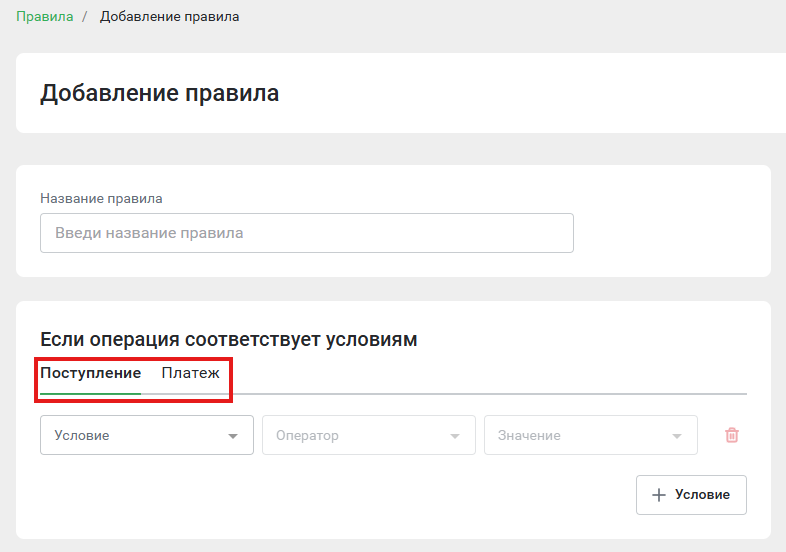The width and height of the screenshot is (786, 552).
Task: Expand the Условие dropdown arrow
Action: 233,436
